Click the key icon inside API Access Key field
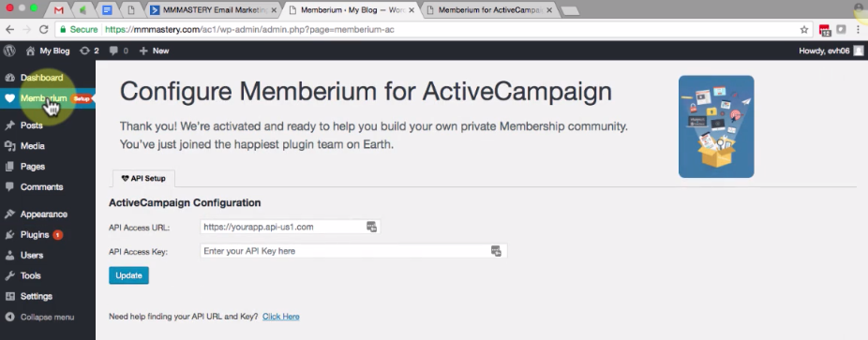 [x=496, y=251]
